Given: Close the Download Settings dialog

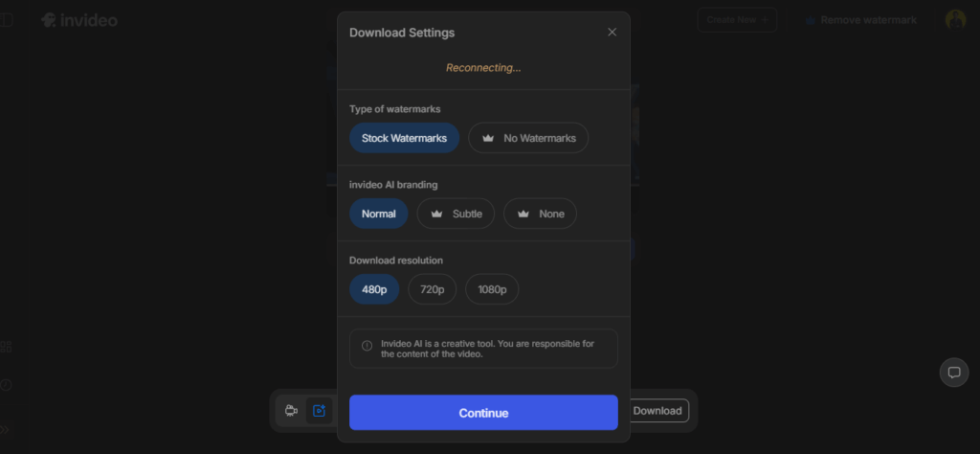Looking at the screenshot, I should pos(612,33).
